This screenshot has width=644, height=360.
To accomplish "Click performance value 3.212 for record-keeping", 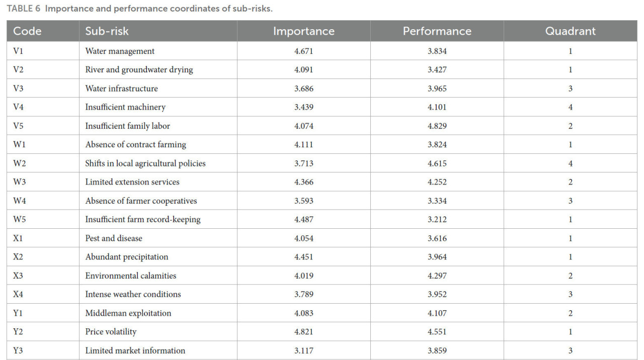I will [x=437, y=220].
